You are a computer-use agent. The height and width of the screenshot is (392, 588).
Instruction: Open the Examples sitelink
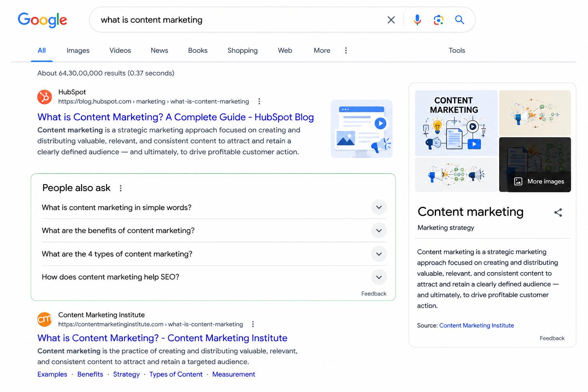pyautogui.click(x=52, y=374)
